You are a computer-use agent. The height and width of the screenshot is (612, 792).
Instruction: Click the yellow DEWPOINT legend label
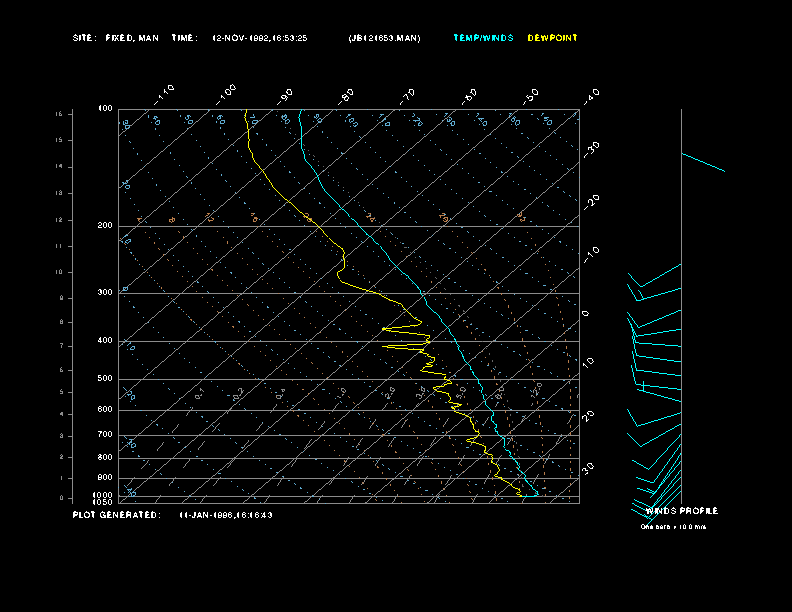click(x=552, y=38)
